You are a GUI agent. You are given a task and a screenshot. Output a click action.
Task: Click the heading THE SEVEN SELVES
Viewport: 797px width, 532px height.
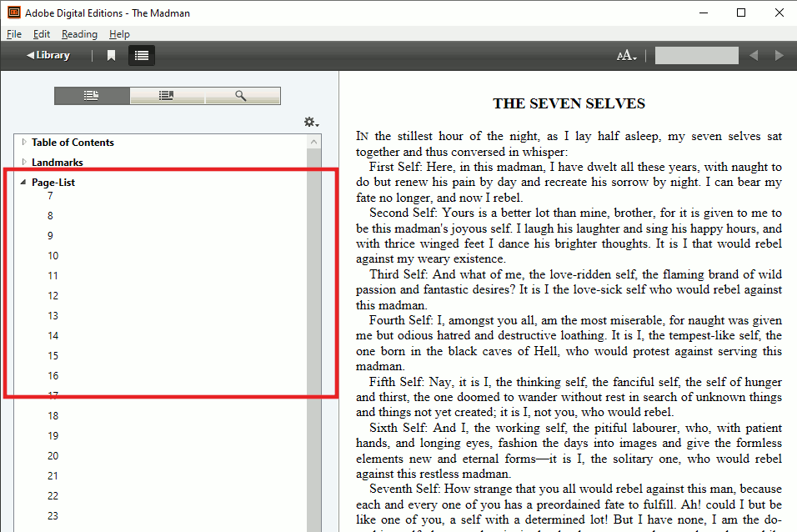(569, 103)
